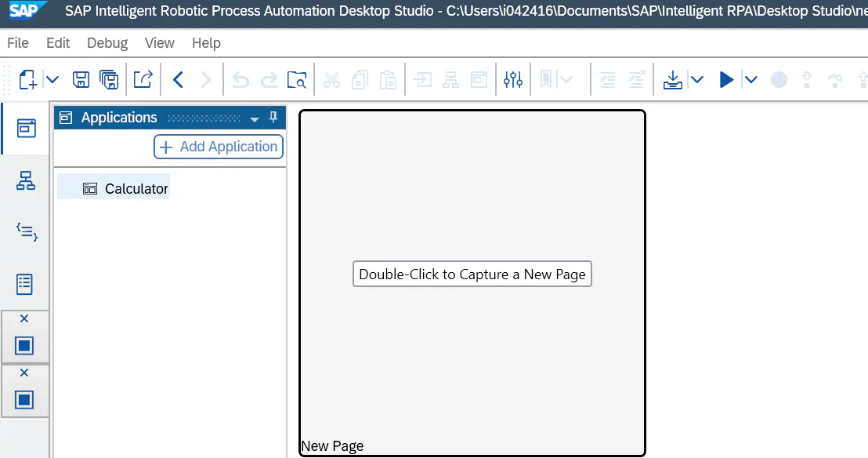Screen dimensions: 868x458
Task: Open the Edit menu
Action: pos(57,42)
